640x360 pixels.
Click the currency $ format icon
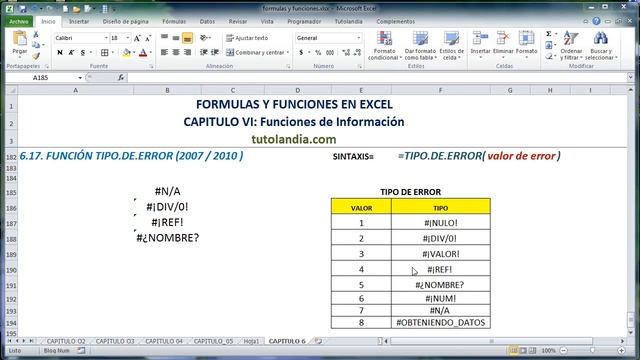301,53
